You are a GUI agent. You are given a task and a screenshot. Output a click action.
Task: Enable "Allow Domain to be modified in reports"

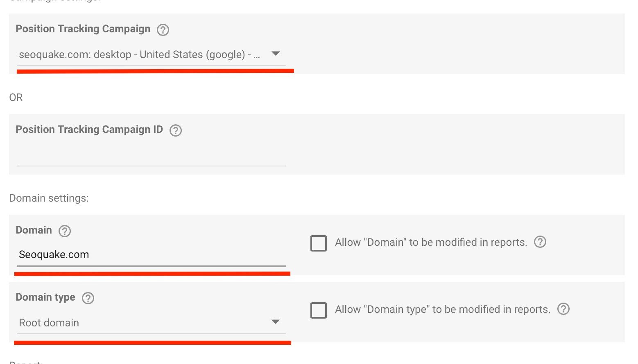(318, 243)
